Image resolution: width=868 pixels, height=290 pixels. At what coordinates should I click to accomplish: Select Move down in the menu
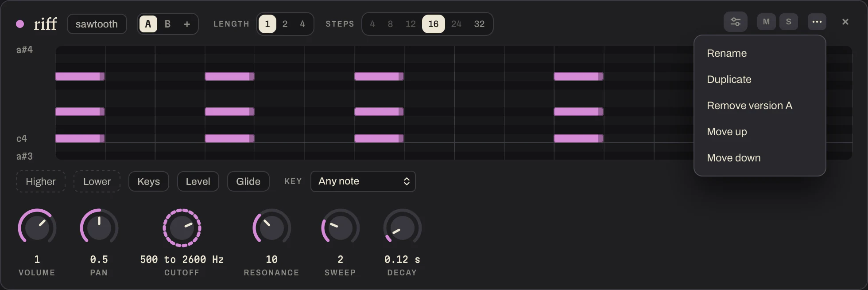click(x=760, y=158)
